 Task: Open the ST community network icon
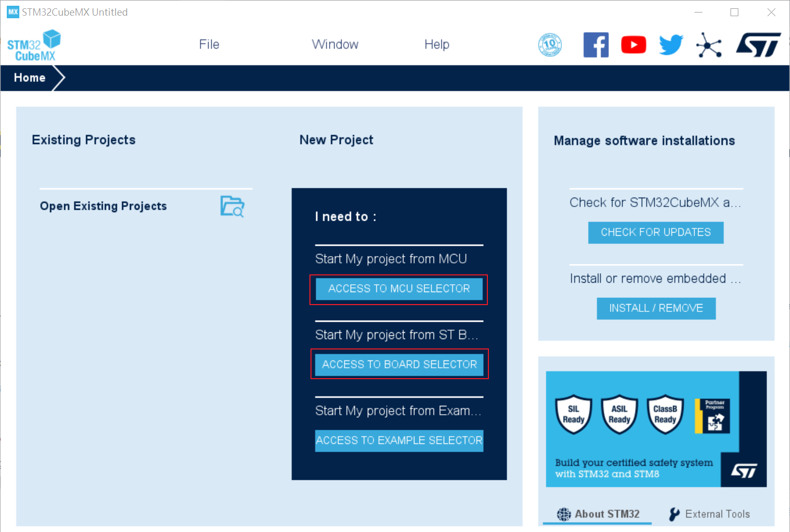point(709,45)
